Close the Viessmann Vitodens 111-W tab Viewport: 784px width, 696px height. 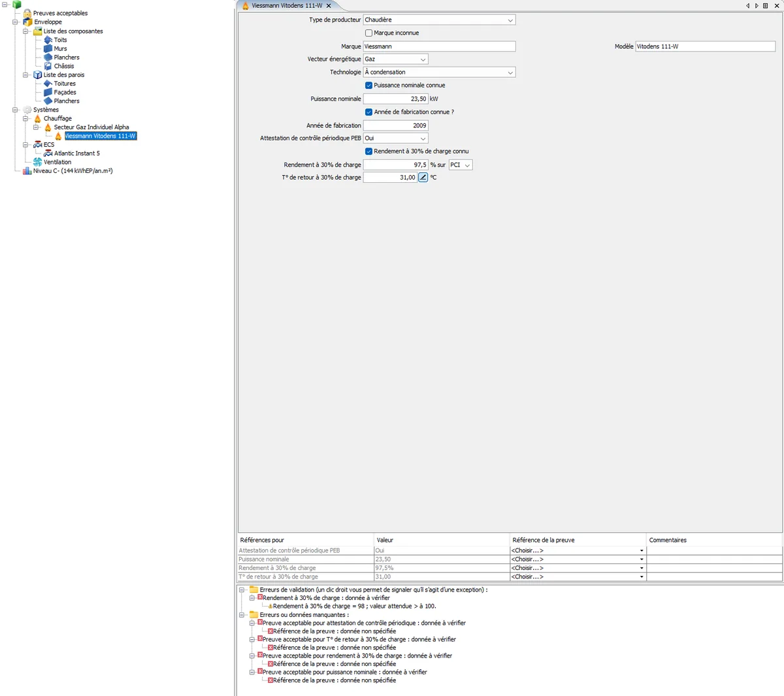click(329, 6)
